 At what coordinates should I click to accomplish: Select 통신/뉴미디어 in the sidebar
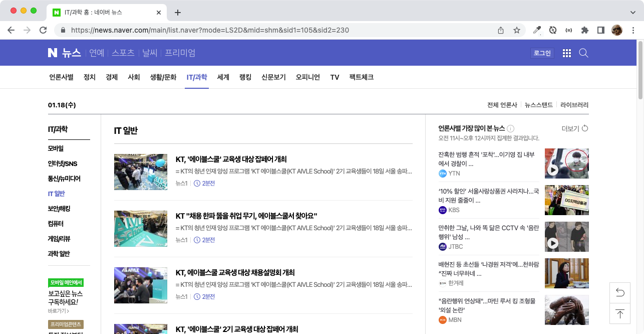point(64,179)
